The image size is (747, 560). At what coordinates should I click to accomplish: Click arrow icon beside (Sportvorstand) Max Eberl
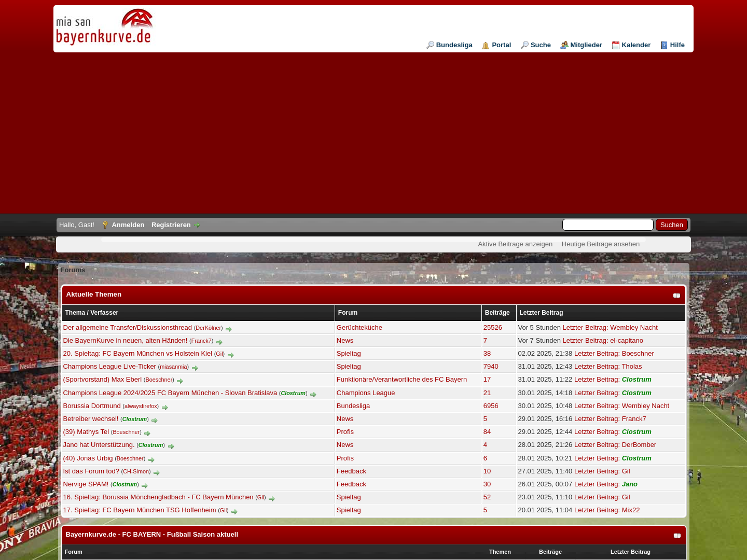pyautogui.click(x=179, y=381)
